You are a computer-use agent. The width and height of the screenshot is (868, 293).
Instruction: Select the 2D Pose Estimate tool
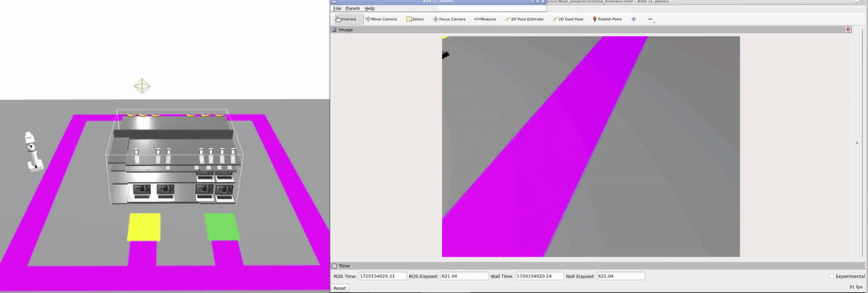click(x=524, y=19)
